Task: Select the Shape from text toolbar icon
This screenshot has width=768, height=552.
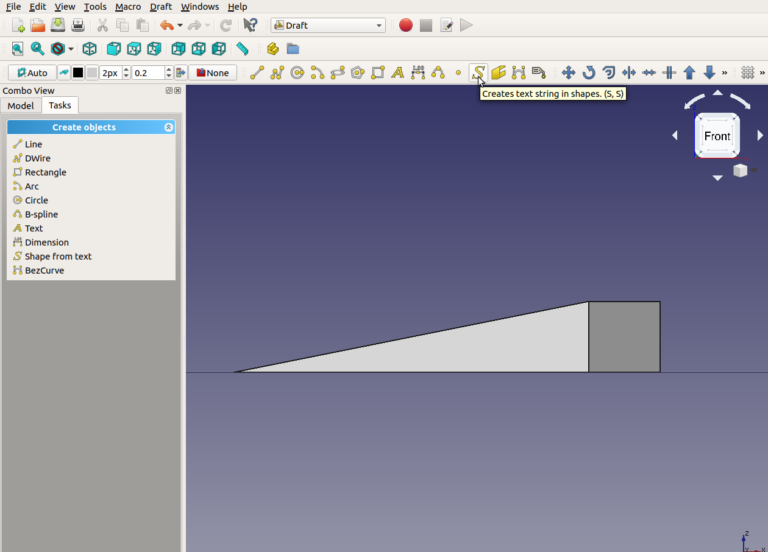Action: point(478,73)
